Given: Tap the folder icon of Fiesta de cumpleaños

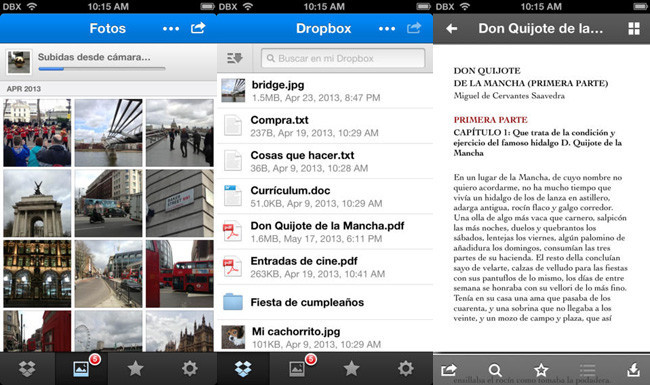Looking at the screenshot, I should (233, 302).
